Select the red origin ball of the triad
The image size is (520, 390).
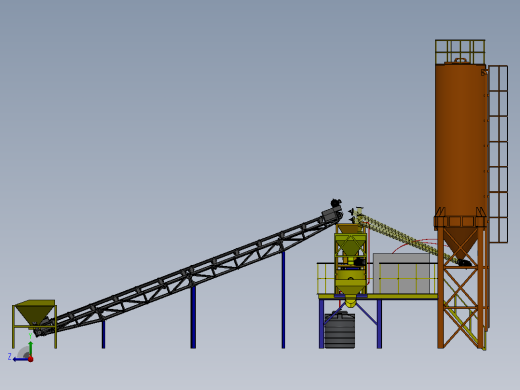coord(31,359)
